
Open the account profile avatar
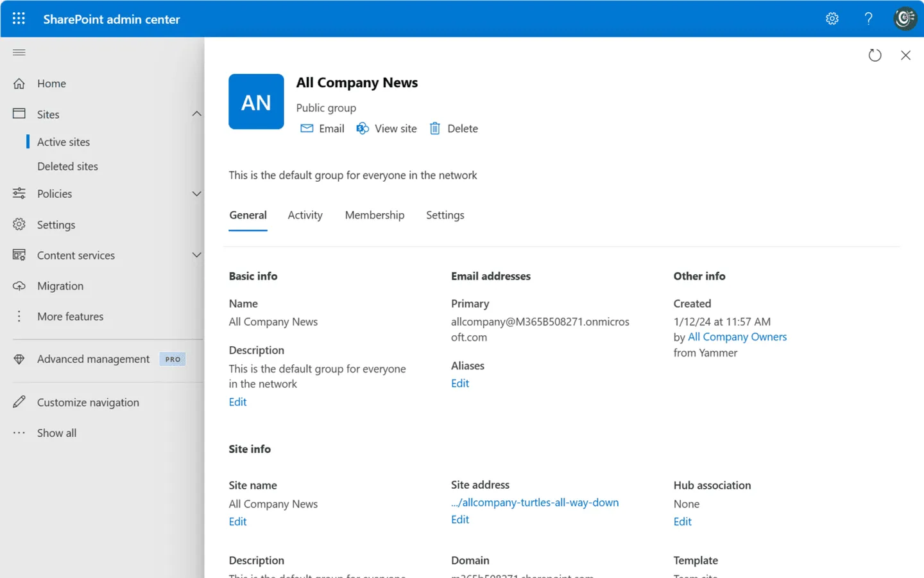tap(905, 19)
